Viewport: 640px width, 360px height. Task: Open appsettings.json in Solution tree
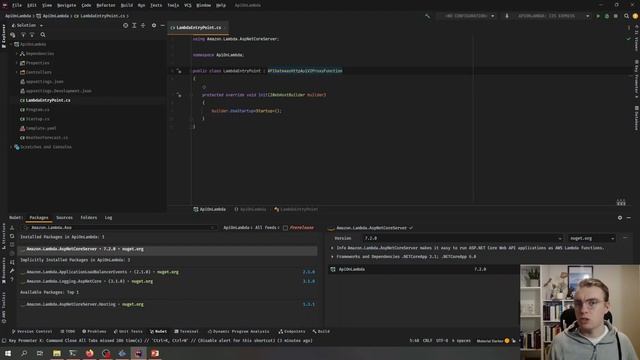pyautogui.click(x=44, y=82)
